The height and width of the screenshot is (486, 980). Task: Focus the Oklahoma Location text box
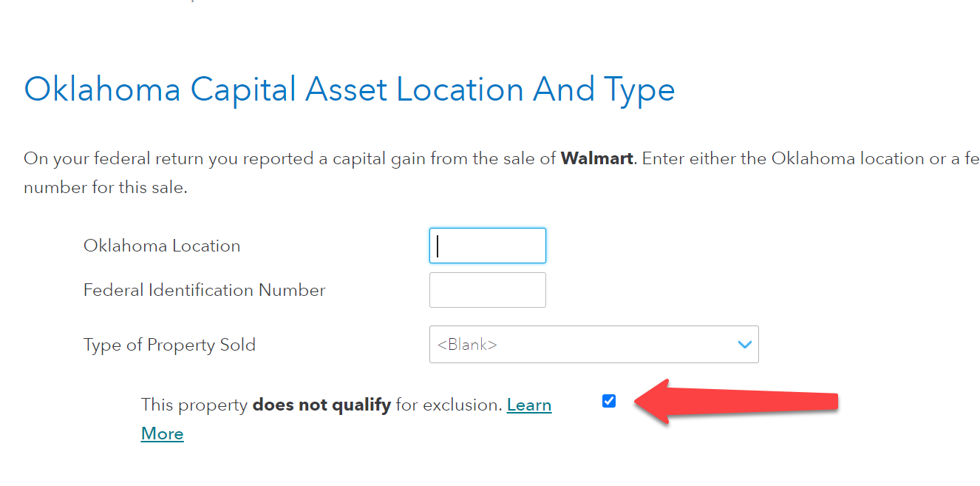click(488, 246)
